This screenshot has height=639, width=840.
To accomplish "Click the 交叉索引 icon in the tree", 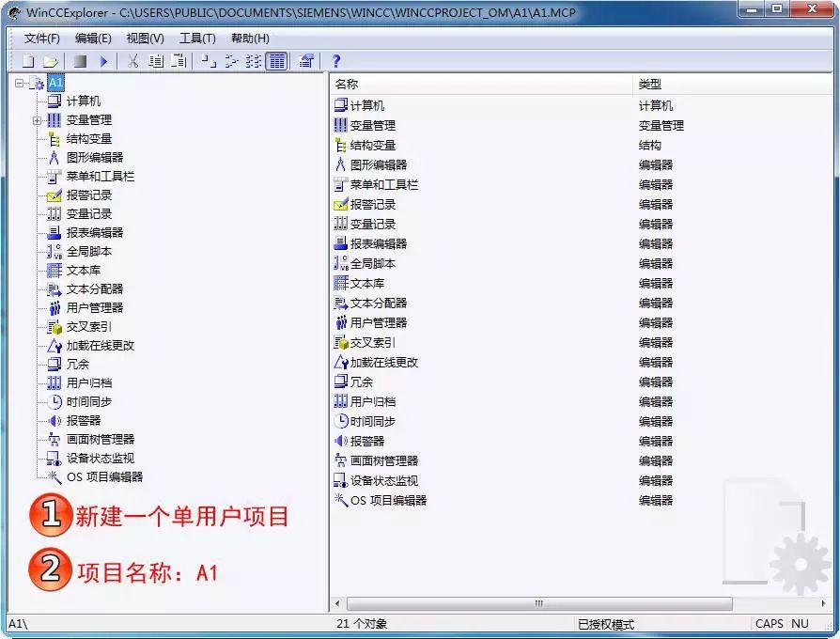I will (x=54, y=327).
